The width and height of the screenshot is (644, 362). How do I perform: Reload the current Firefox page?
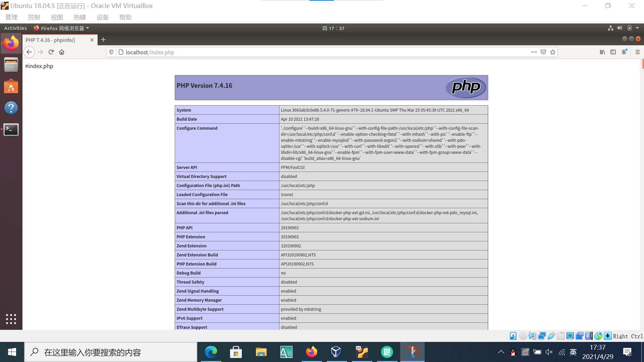click(51, 52)
